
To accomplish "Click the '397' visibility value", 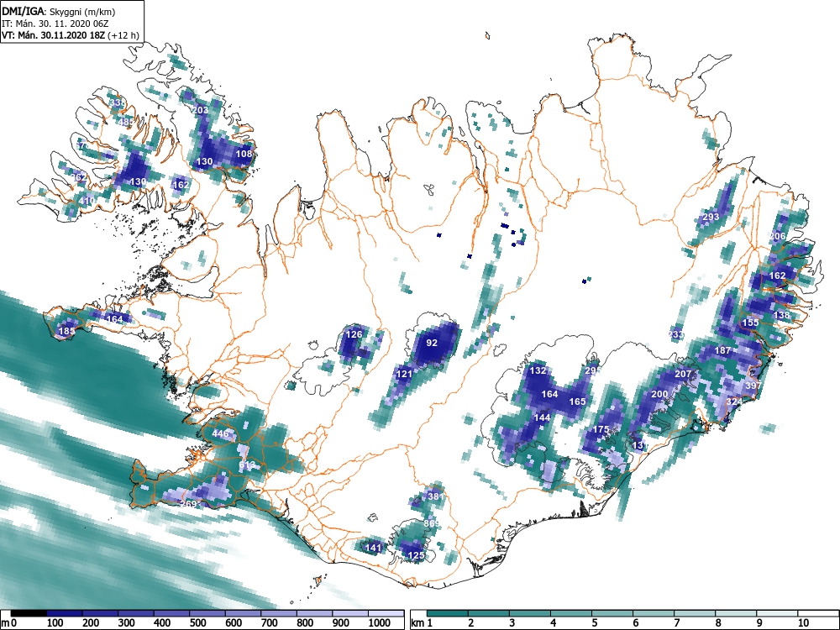I will pyautogui.click(x=753, y=386).
